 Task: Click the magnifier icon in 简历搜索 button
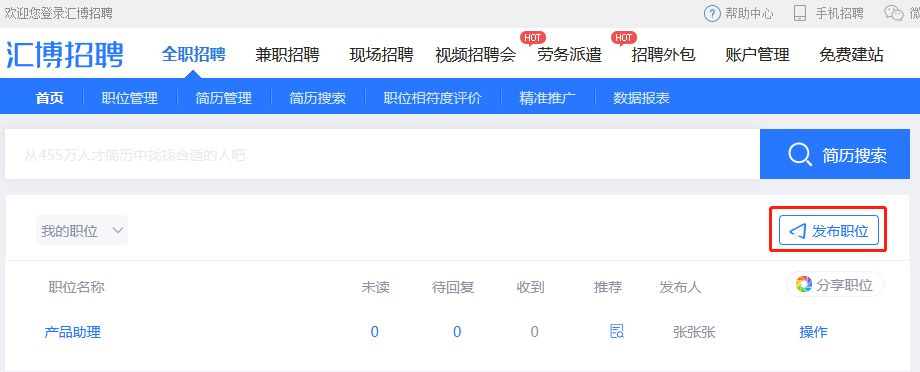point(800,154)
